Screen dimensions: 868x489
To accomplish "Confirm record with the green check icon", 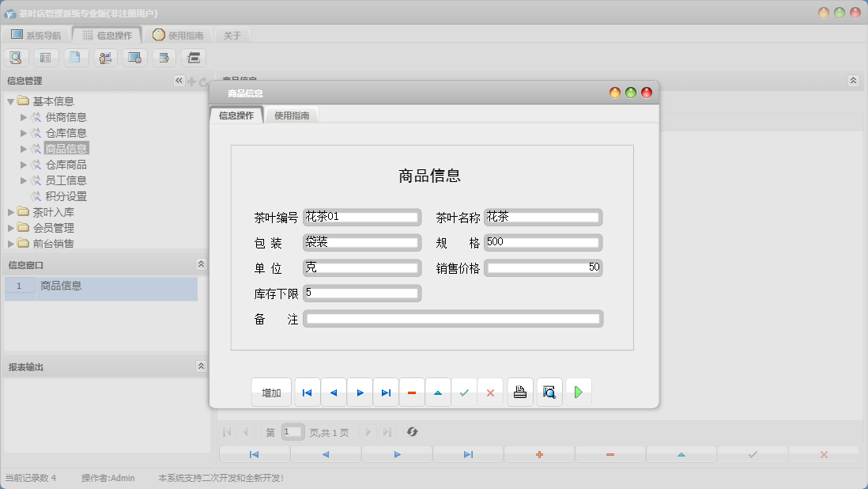I will click(x=465, y=392).
